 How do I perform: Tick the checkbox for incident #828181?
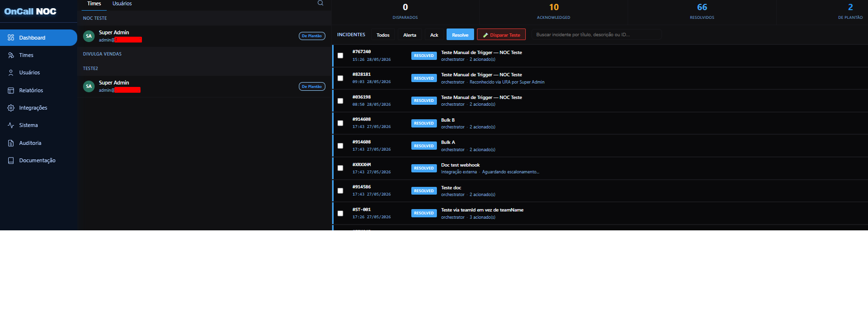340,78
